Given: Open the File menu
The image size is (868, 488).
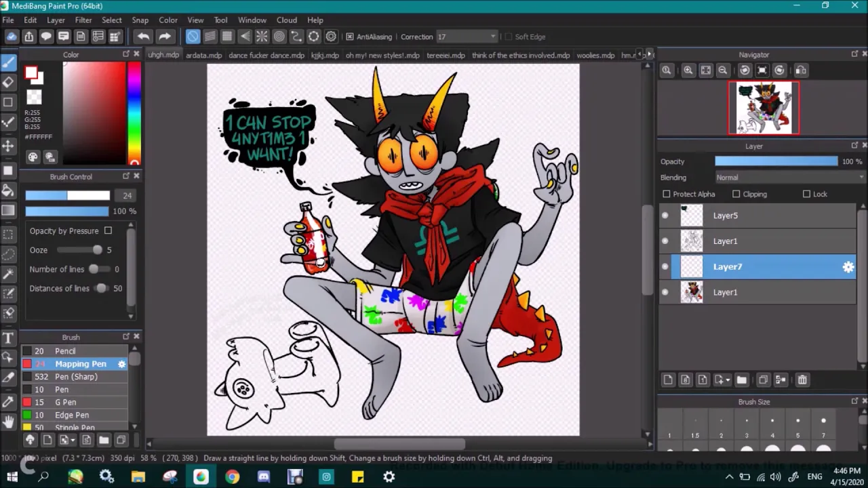Looking at the screenshot, I should (8, 20).
